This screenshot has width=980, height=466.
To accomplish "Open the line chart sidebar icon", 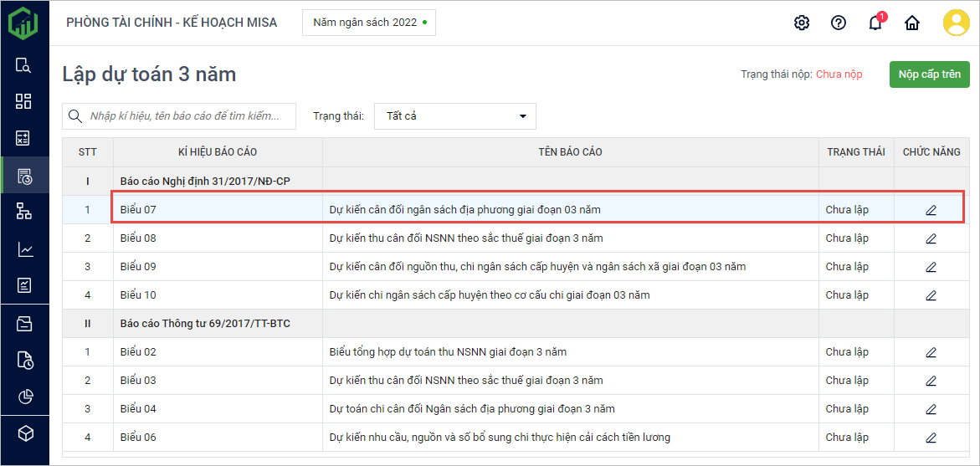I will tap(24, 249).
